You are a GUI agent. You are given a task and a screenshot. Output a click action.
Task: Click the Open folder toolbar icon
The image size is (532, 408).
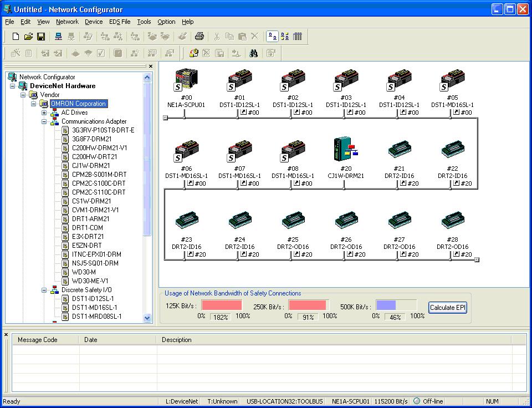click(28, 37)
